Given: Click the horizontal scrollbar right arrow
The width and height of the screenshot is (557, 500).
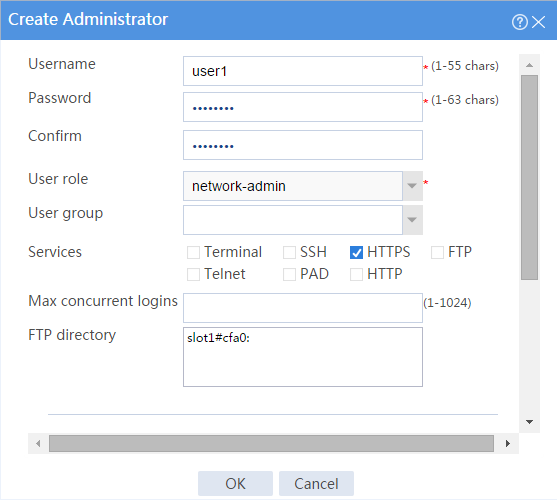Looking at the screenshot, I should click(x=508, y=444).
